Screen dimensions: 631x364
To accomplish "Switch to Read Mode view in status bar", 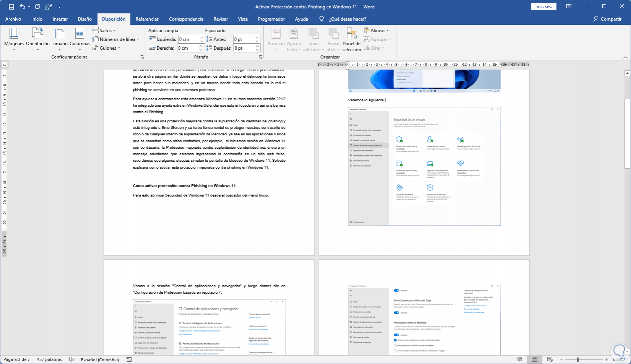I will (x=519, y=359).
